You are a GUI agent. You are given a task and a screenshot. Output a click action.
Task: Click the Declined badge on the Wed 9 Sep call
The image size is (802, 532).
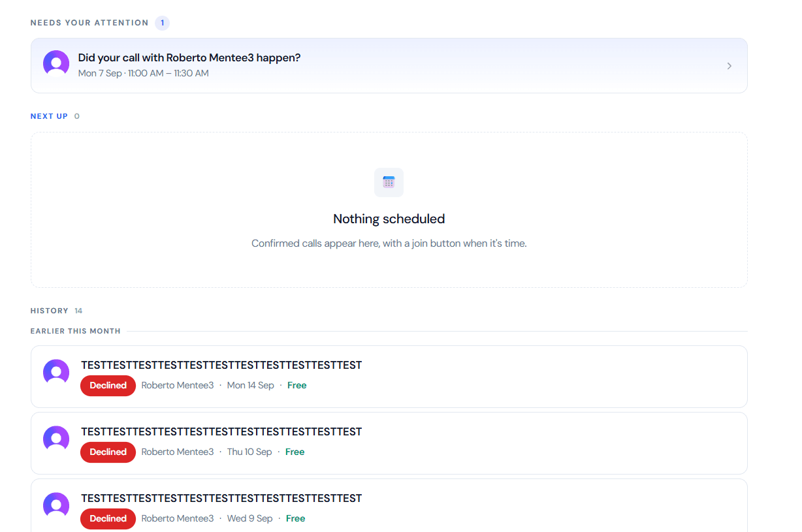click(x=108, y=518)
